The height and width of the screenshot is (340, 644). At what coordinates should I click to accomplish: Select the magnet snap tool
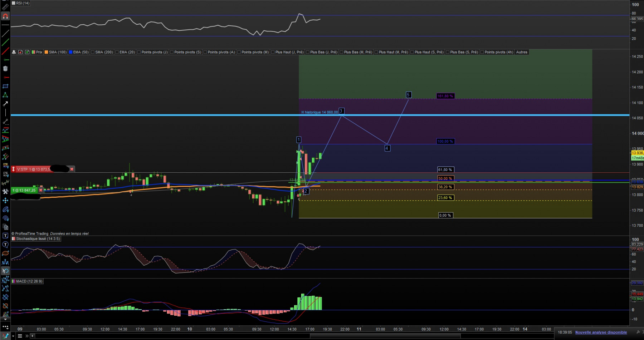[5, 16]
